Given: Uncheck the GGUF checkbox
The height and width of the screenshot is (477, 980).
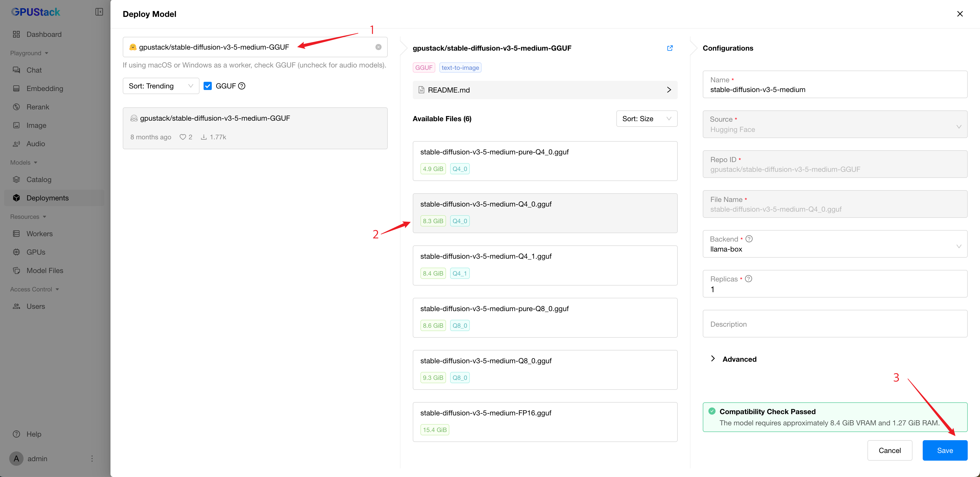Looking at the screenshot, I should click(x=208, y=86).
